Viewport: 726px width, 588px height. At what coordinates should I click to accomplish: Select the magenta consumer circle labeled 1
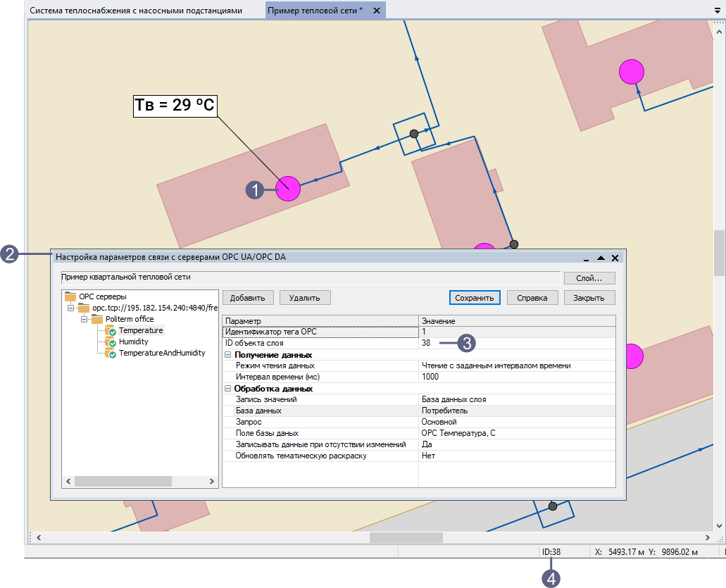click(288, 189)
